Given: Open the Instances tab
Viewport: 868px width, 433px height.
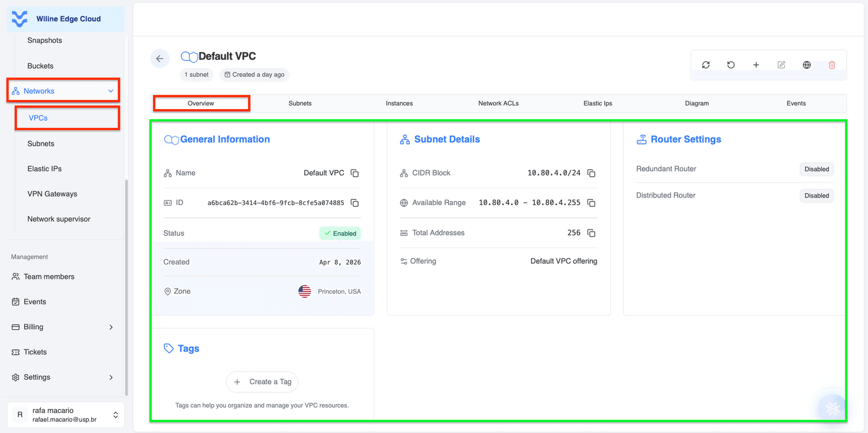Looking at the screenshot, I should [399, 104].
